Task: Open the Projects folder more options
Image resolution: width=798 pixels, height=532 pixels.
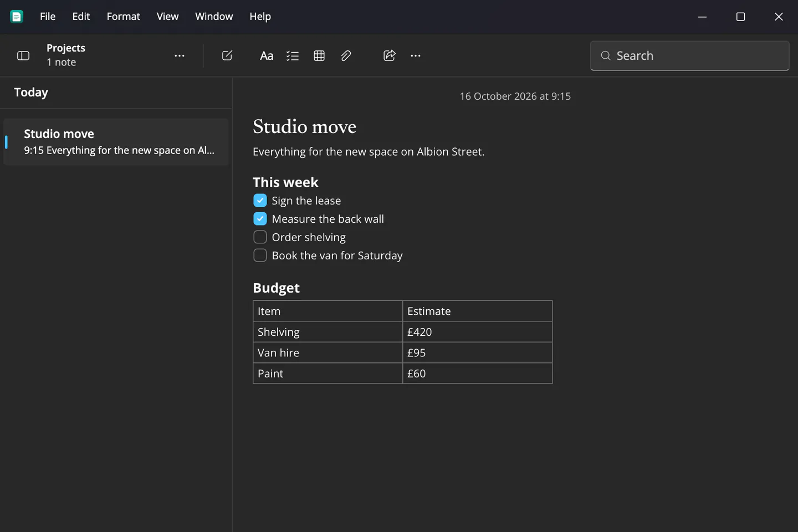Action: tap(180, 55)
